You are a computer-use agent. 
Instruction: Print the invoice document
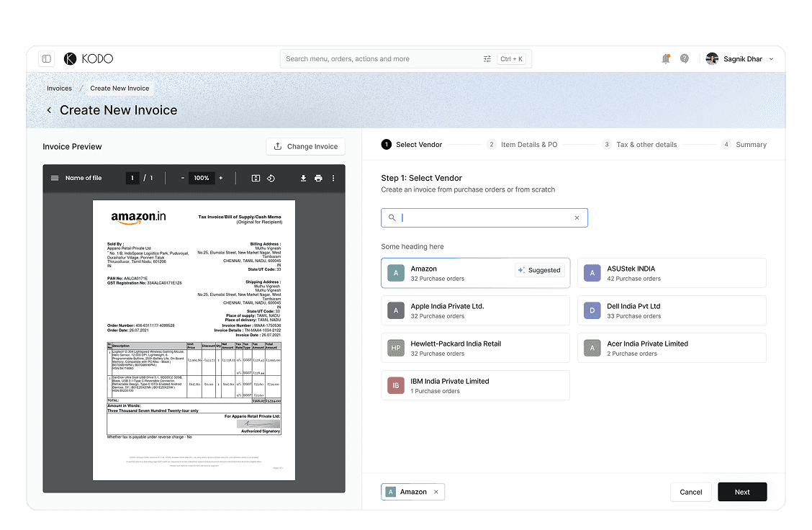[x=318, y=178]
